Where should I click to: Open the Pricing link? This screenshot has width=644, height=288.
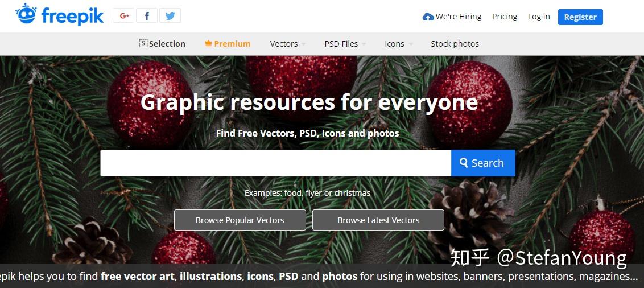[x=505, y=17]
